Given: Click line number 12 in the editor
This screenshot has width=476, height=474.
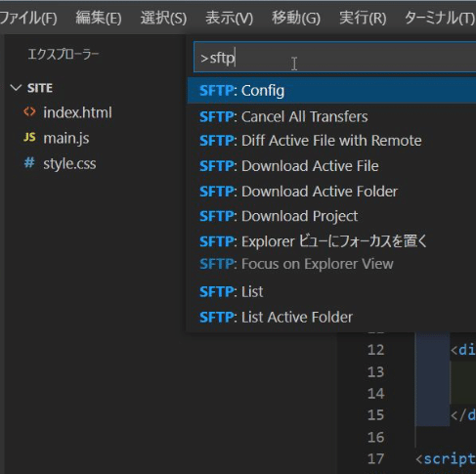Looking at the screenshot, I should point(375,350).
